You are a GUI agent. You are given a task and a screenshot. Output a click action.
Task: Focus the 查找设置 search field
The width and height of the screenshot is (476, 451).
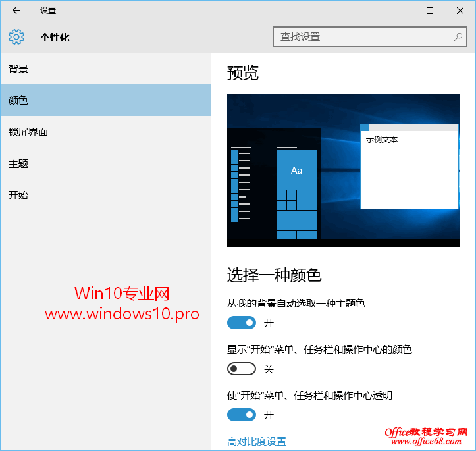point(370,37)
